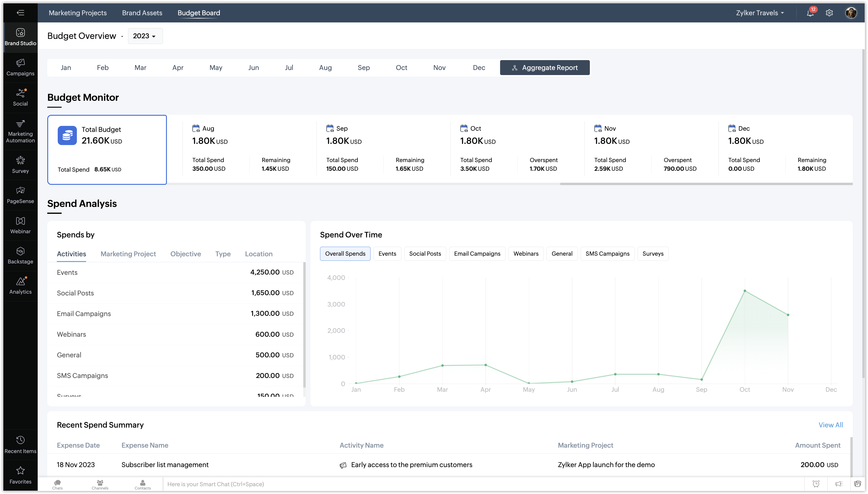The width and height of the screenshot is (868, 494).
Task: Switch chart to SMS Campaigns filter
Action: click(x=607, y=254)
